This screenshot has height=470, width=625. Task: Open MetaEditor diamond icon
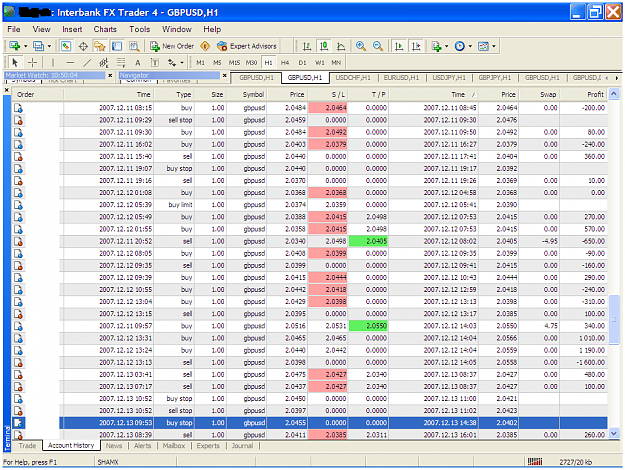pyautogui.click(x=205, y=46)
